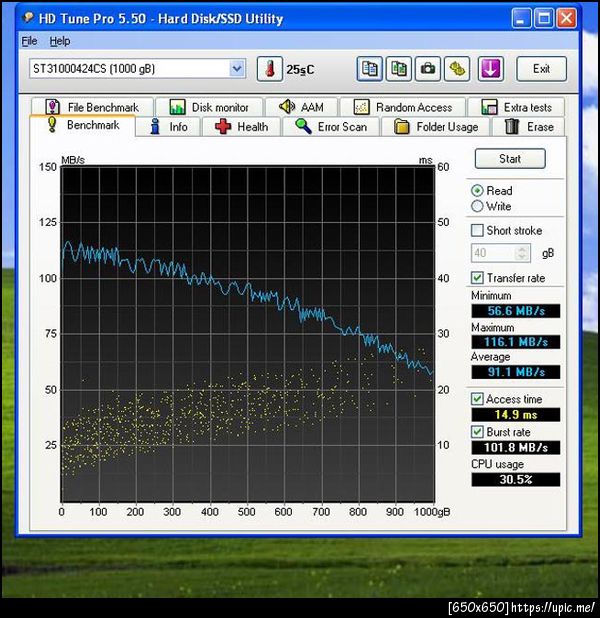The image size is (600, 618).
Task: Click the Minimum value 56.6 MB/s
Action: pyautogui.click(x=516, y=311)
